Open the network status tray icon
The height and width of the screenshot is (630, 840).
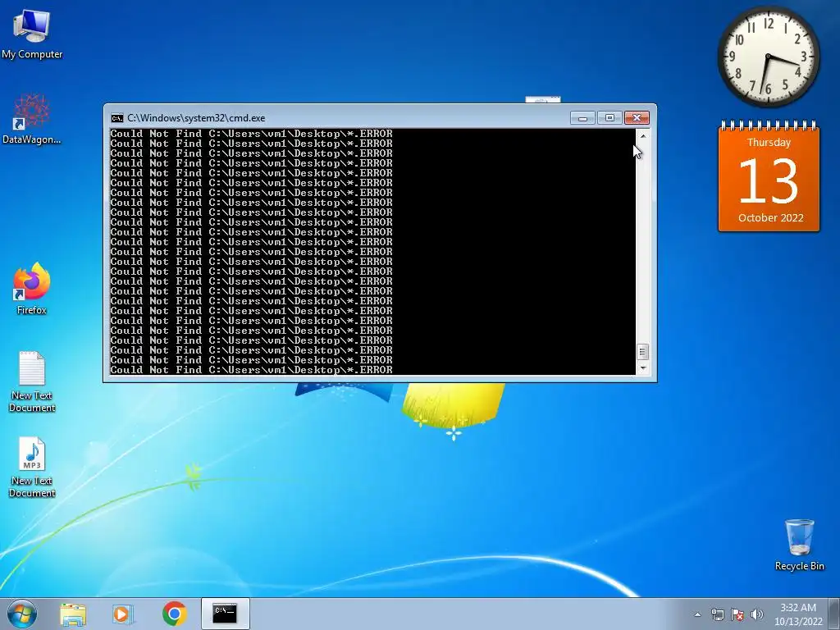tap(717, 614)
